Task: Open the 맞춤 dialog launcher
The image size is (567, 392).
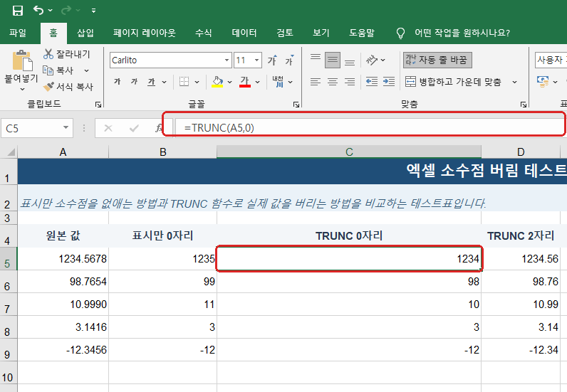Action: click(524, 105)
